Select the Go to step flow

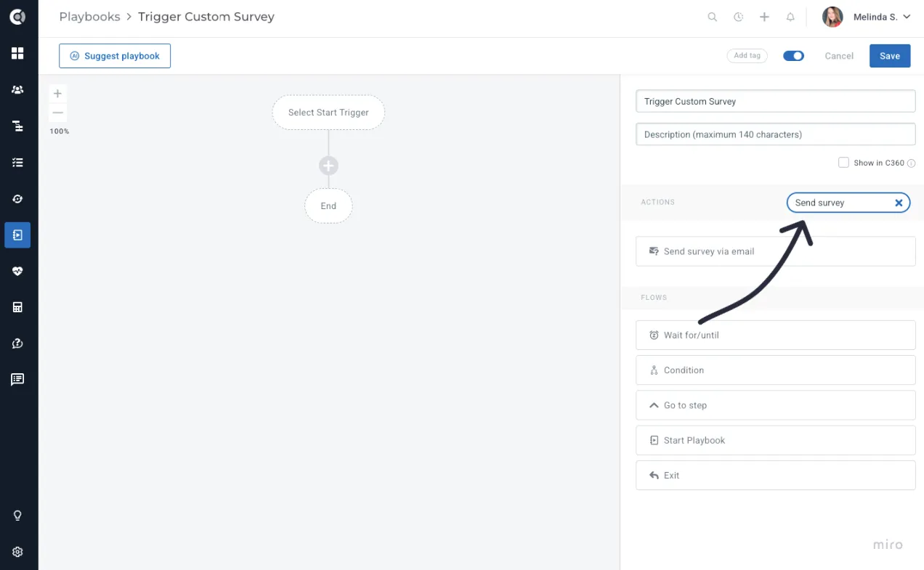pos(775,405)
